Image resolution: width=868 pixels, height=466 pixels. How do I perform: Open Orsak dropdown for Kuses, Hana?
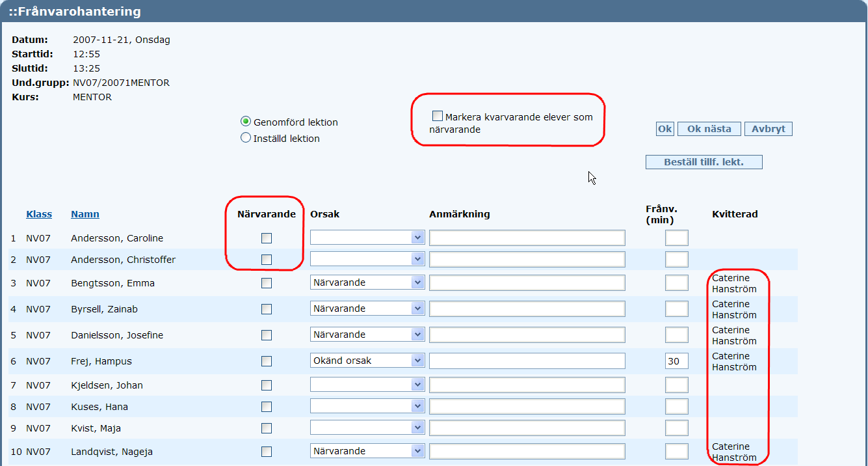367,406
